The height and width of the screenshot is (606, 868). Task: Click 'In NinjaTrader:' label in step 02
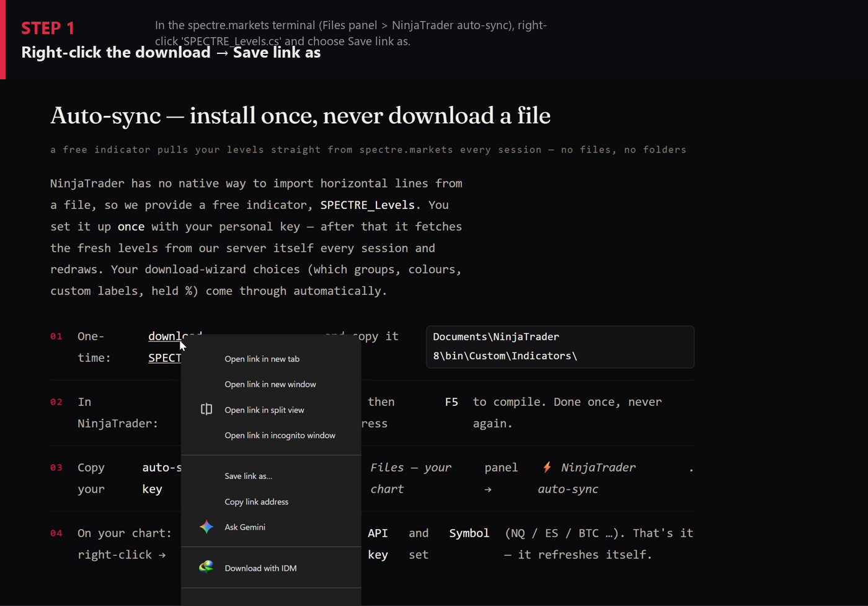(x=118, y=413)
